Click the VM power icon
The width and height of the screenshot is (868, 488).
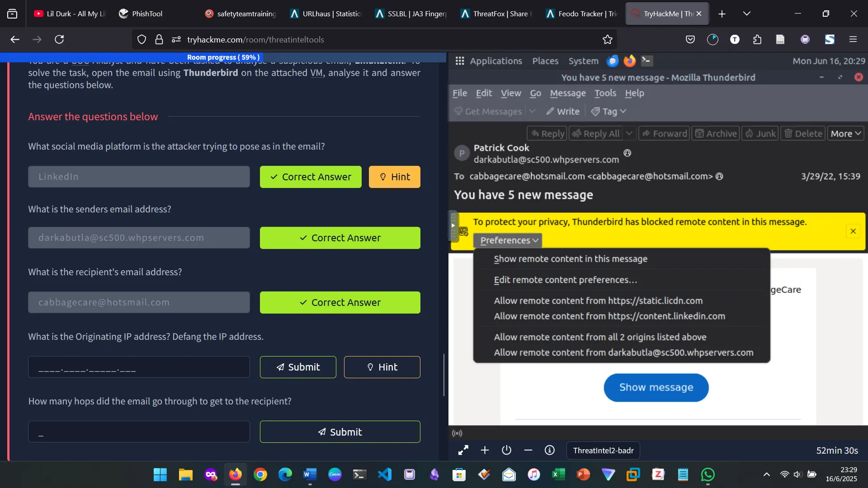coord(506,450)
